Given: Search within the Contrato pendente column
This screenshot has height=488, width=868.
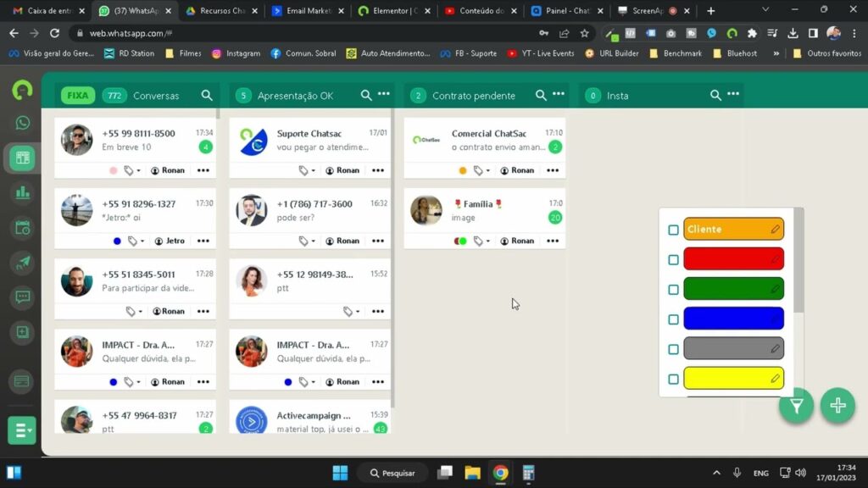Looking at the screenshot, I should coord(541,95).
